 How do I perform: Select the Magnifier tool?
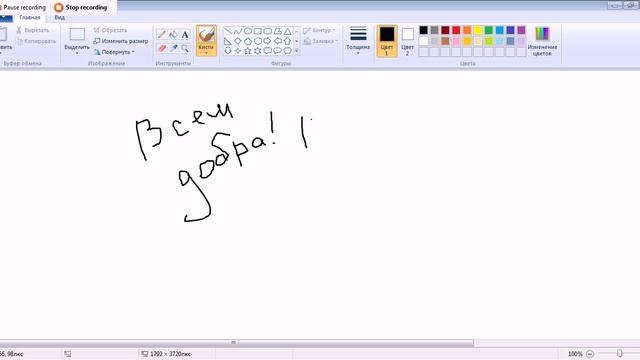tap(185, 48)
